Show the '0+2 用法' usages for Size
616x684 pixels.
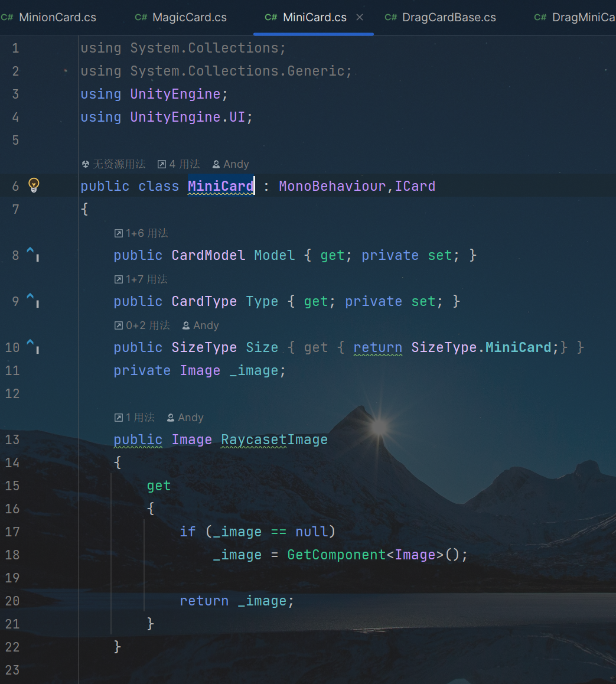(142, 325)
